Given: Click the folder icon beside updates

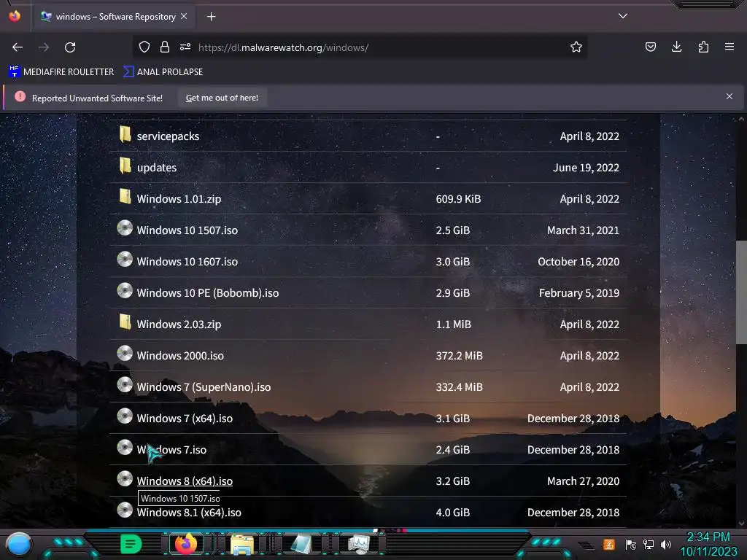Looking at the screenshot, I should [x=125, y=166].
